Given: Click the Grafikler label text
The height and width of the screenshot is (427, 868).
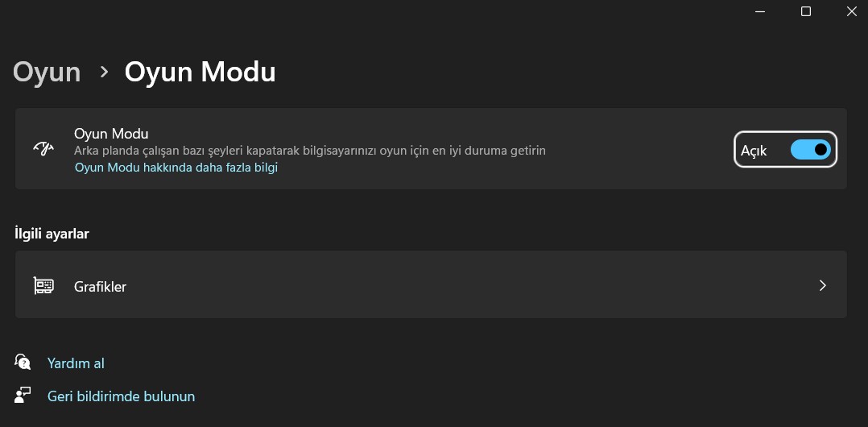Looking at the screenshot, I should point(100,286).
